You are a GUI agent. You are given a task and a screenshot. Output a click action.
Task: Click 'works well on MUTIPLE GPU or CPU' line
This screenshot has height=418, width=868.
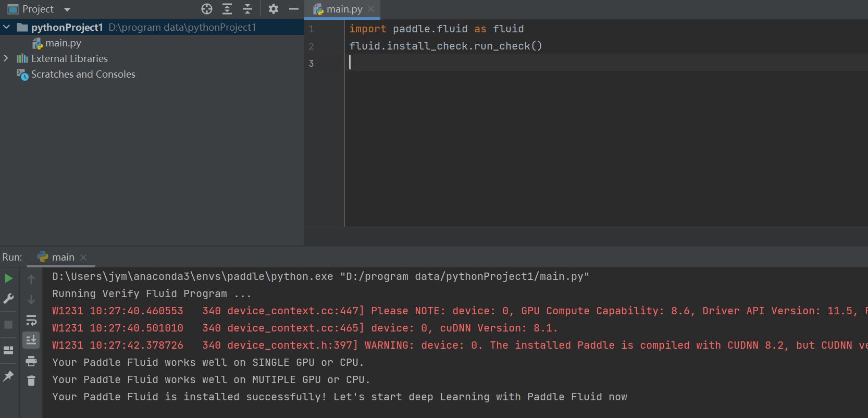click(211, 380)
